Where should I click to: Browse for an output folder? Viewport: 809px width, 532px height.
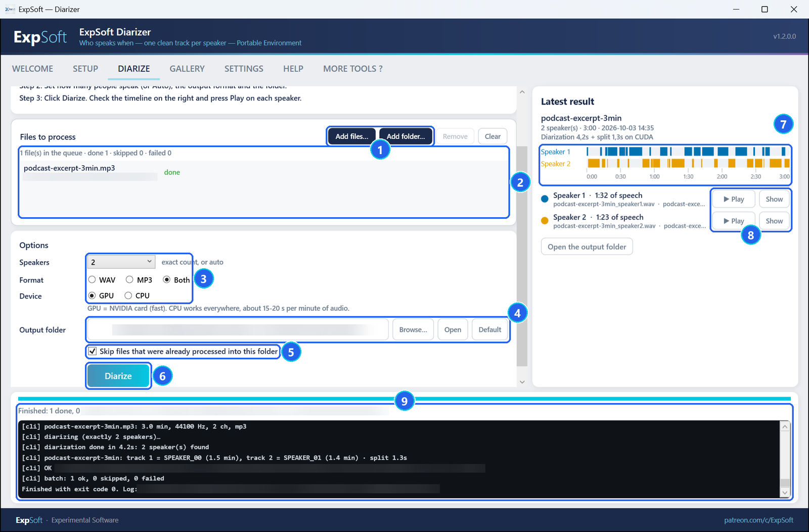click(413, 329)
